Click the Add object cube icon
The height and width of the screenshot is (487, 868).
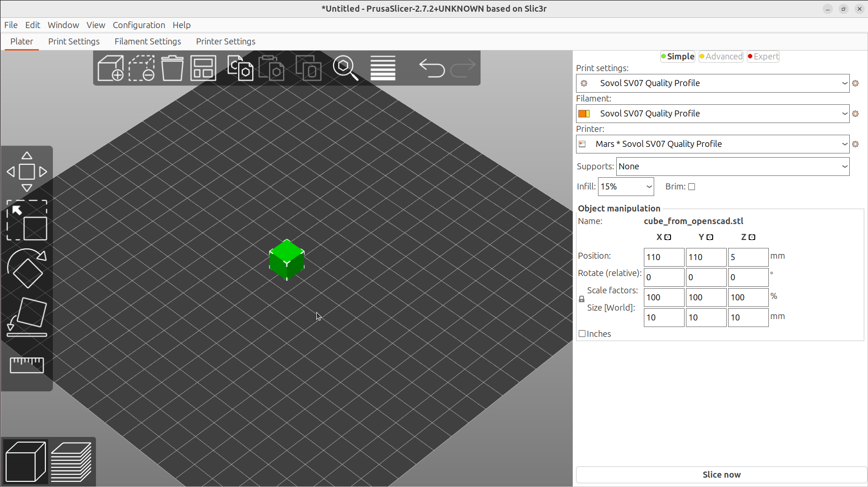pyautogui.click(x=111, y=68)
